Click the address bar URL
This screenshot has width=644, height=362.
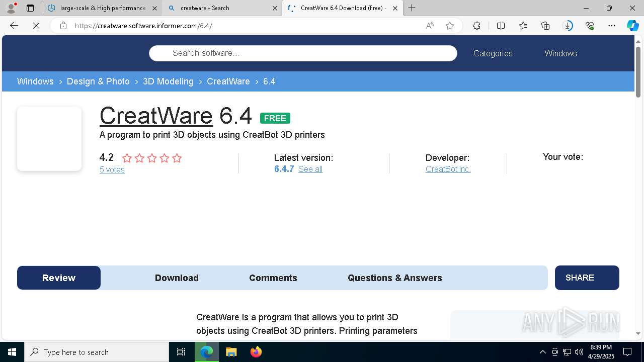pyautogui.click(x=143, y=26)
